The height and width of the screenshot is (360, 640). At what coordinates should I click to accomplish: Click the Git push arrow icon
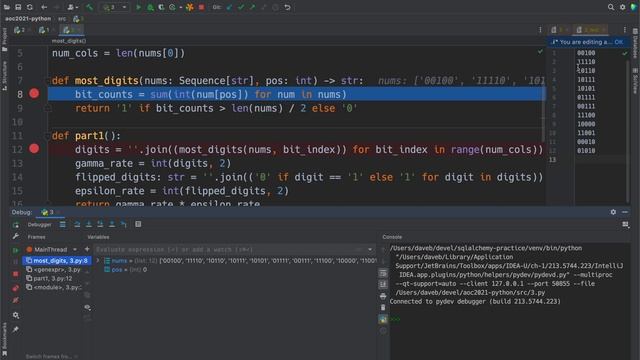[x=252, y=7]
